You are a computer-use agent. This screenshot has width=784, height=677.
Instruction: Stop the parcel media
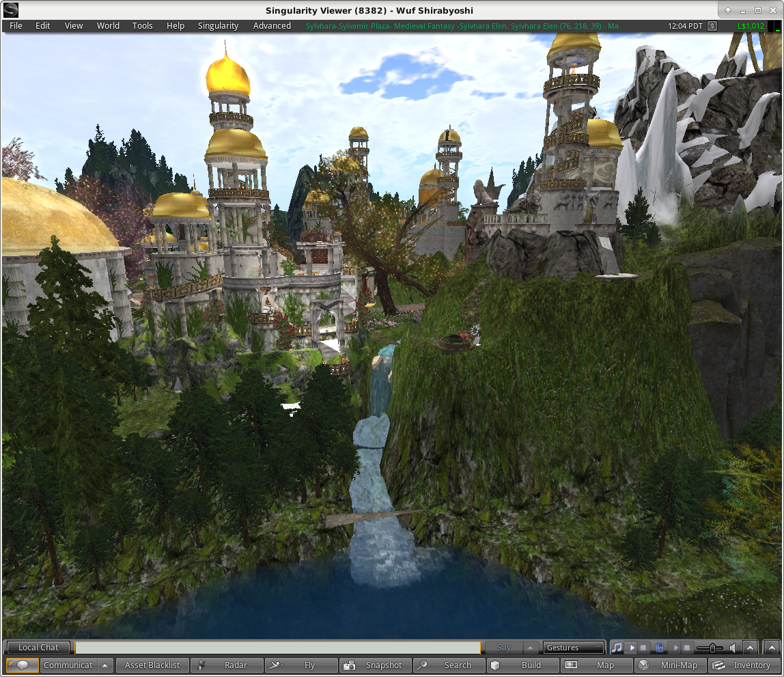click(687, 648)
